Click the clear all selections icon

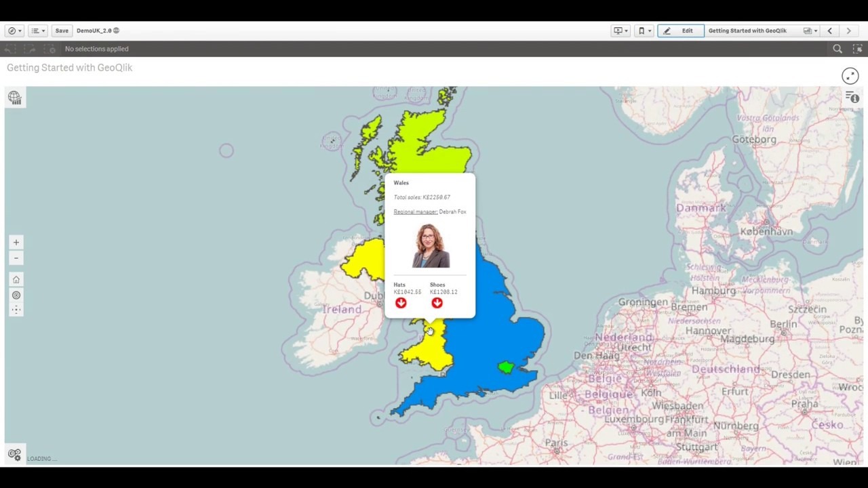[x=52, y=48]
